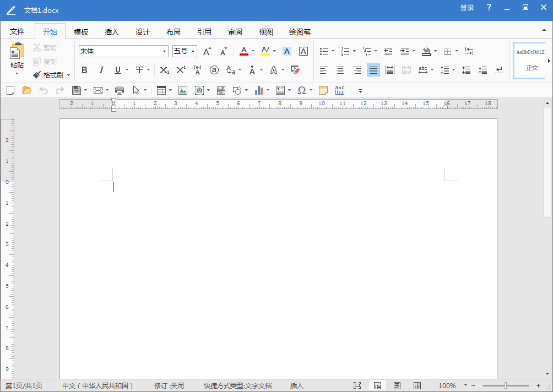553x392 pixels.
Task: Click the 粘贴 paste button
Action: click(x=17, y=57)
